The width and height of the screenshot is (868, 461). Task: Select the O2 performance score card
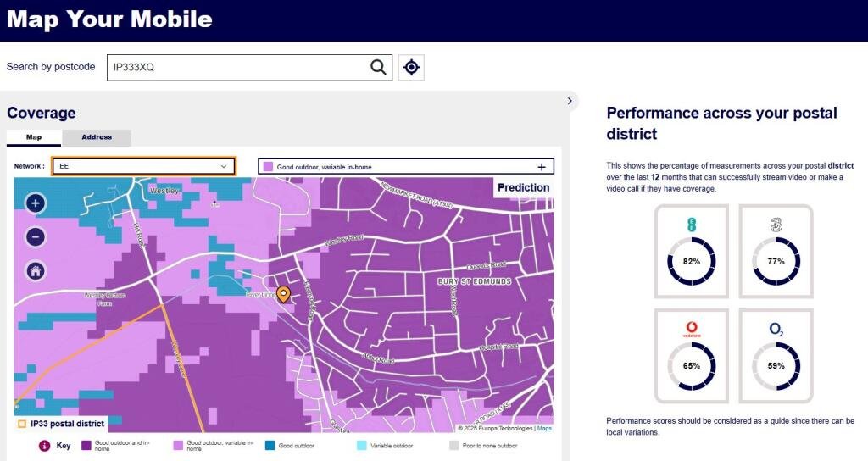click(776, 356)
